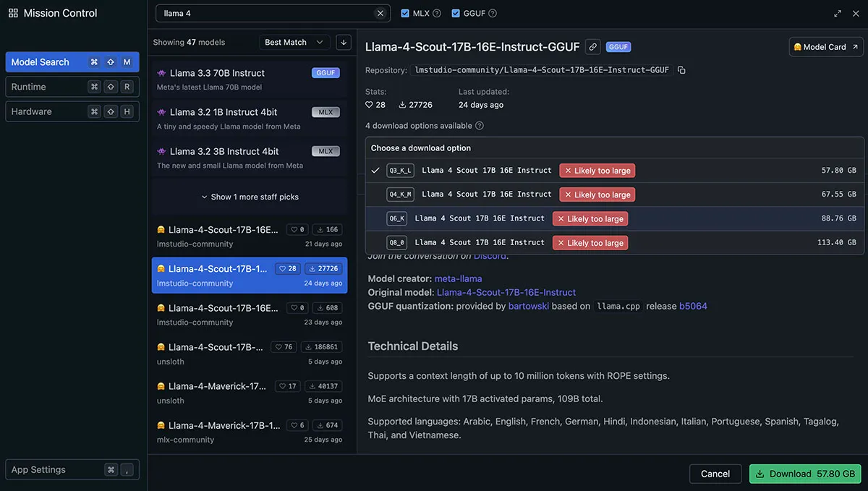Image resolution: width=868 pixels, height=491 pixels.
Task: Clear the "llama 4" search text
Action: pos(380,13)
